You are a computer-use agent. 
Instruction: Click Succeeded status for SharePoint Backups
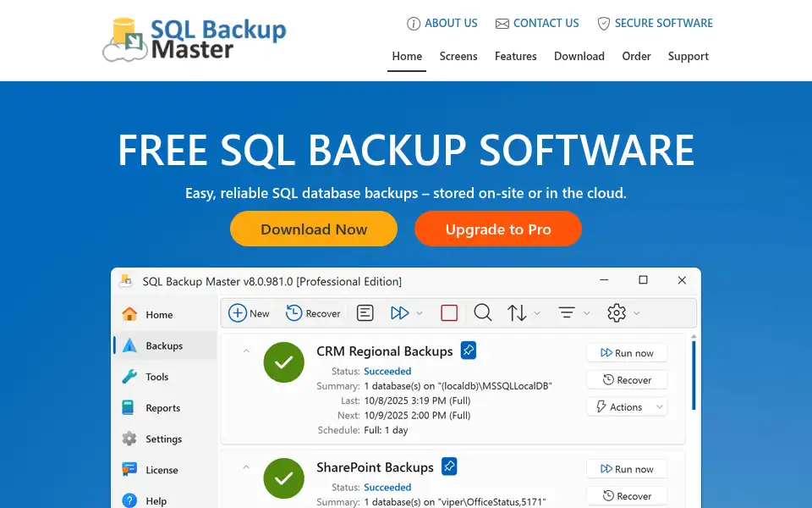coord(387,488)
